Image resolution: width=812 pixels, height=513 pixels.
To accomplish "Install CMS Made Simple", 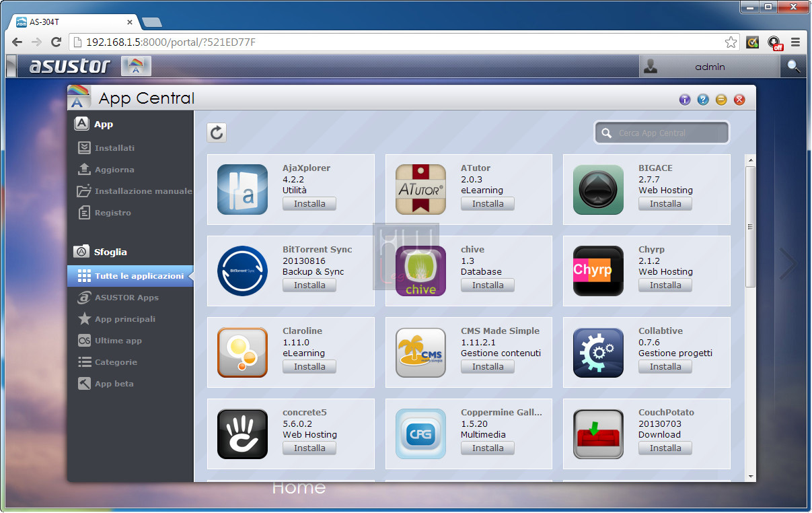I will (488, 366).
